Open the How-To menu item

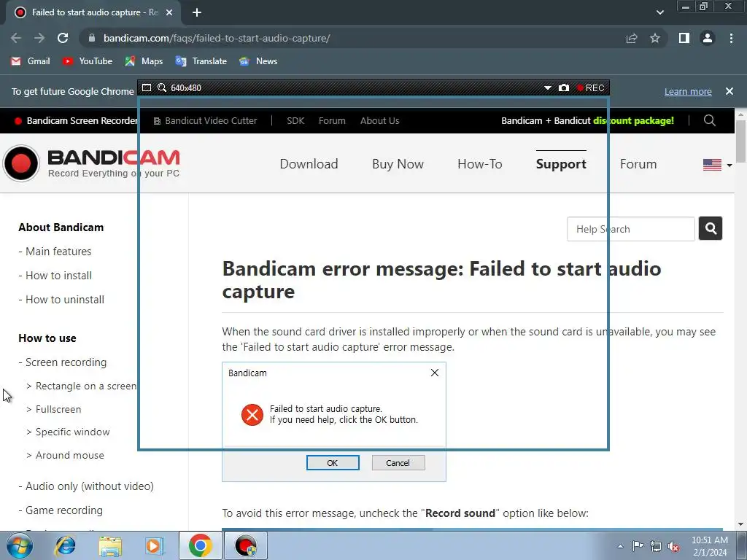[x=480, y=164]
